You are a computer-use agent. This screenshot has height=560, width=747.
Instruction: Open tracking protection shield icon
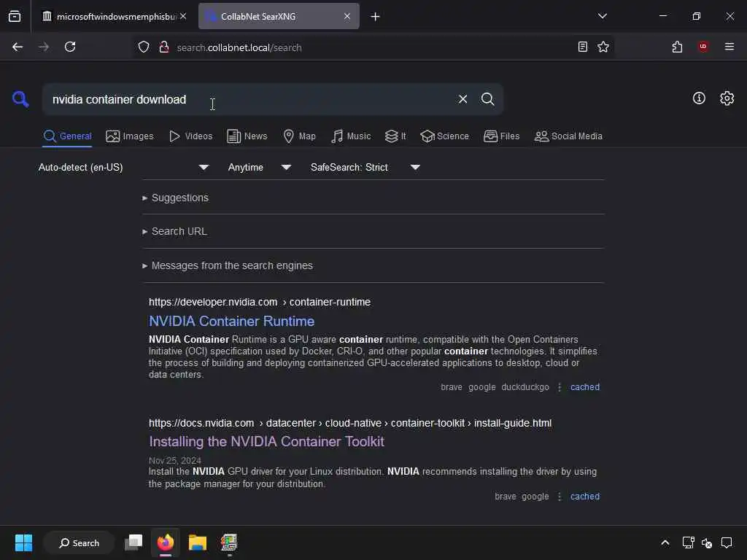(144, 47)
